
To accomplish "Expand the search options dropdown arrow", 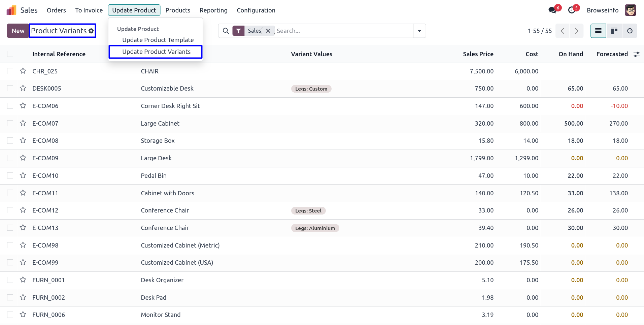I will click(x=419, y=31).
